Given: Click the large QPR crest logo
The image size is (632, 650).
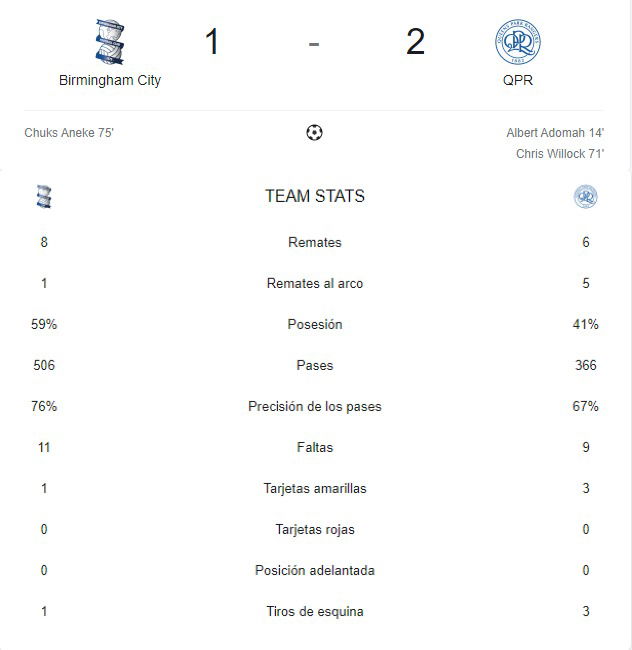Looking at the screenshot, I should [518, 42].
